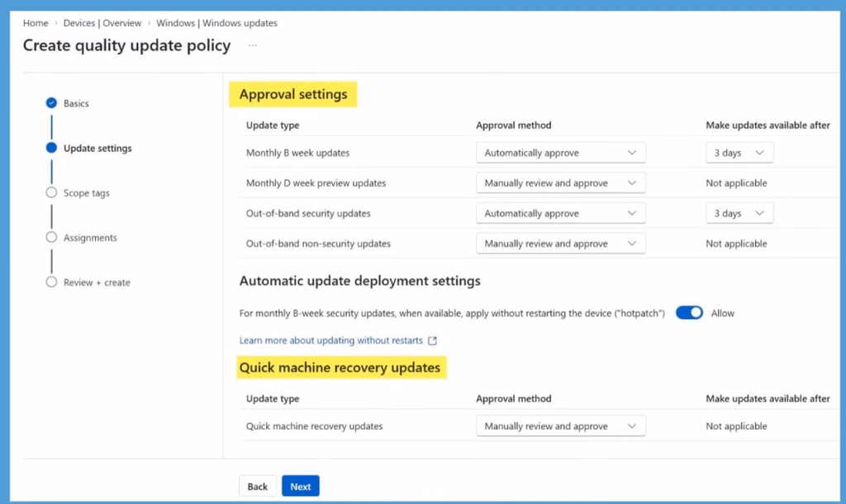Open the Assignments wizard step
This screenshot has width=846, height=504.
[90, 237]
